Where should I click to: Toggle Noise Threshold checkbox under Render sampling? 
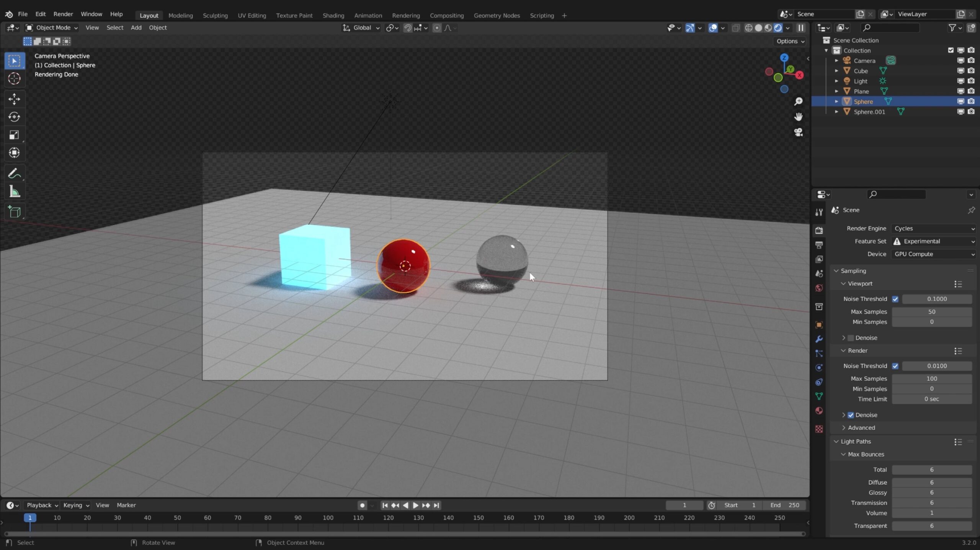(x=895, y=365)
